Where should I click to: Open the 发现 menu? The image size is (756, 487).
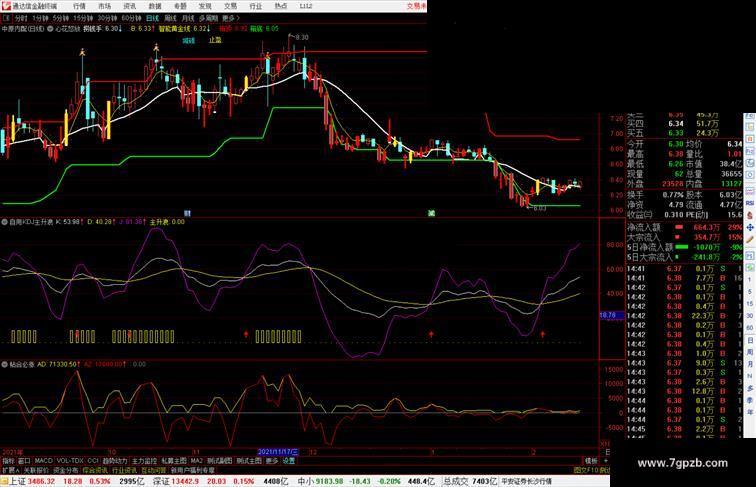click(x=205, y=6)
